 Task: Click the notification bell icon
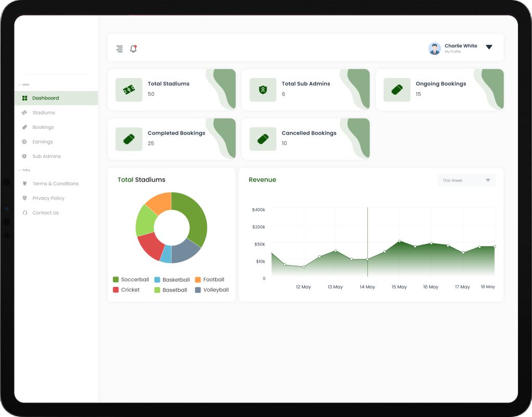click(x=134, y=49)
